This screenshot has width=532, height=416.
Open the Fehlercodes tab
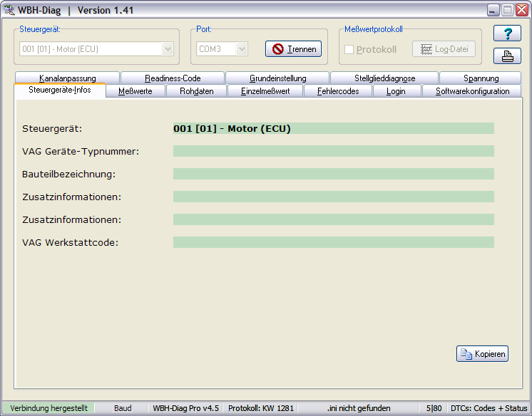pyautogui.click(x=338, y=91)
